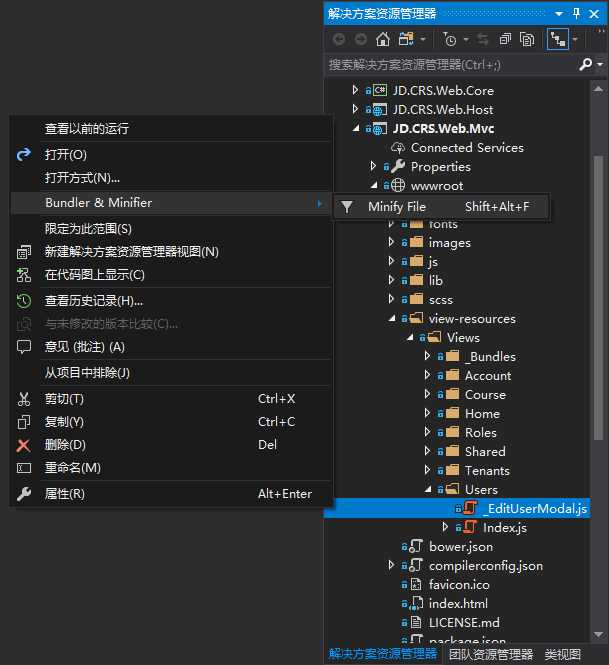Click the funnel icon beside Minify File
Image resolution: width=609 pixels, height=665 pixels.
(347, 207)
